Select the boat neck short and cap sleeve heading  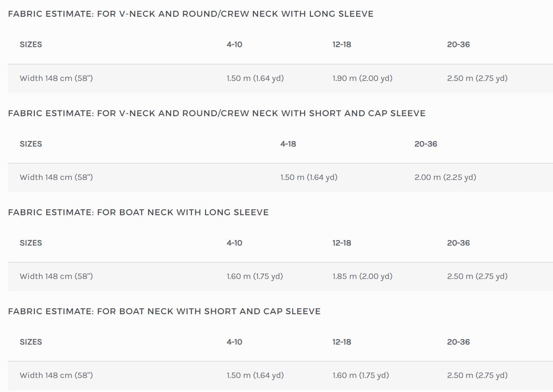pyautogui.click(x=164, y=312)
